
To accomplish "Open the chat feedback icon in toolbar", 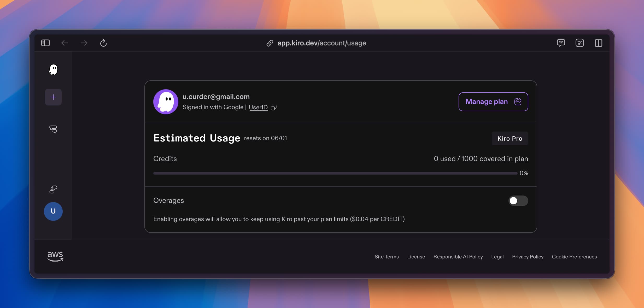I will tap(561, 43).
